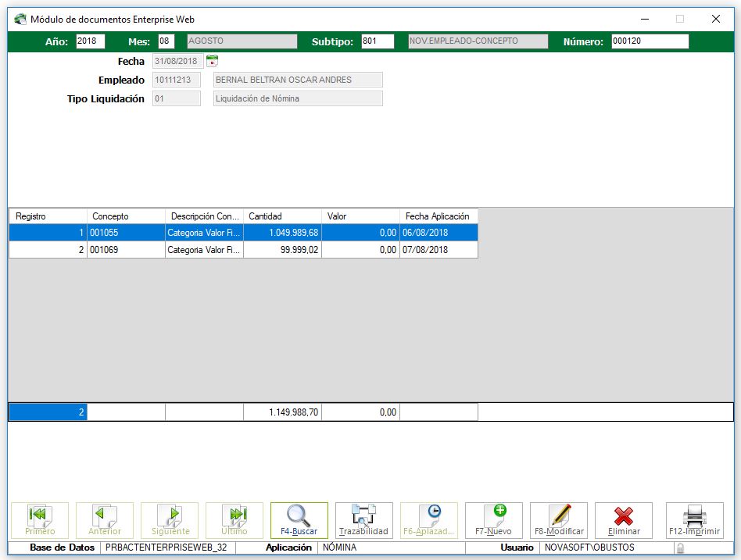The width and height of the screenshot is (741, 560).
Task: Click the F6-Aplazad... clock button
Action: click(x=429, y=520)
